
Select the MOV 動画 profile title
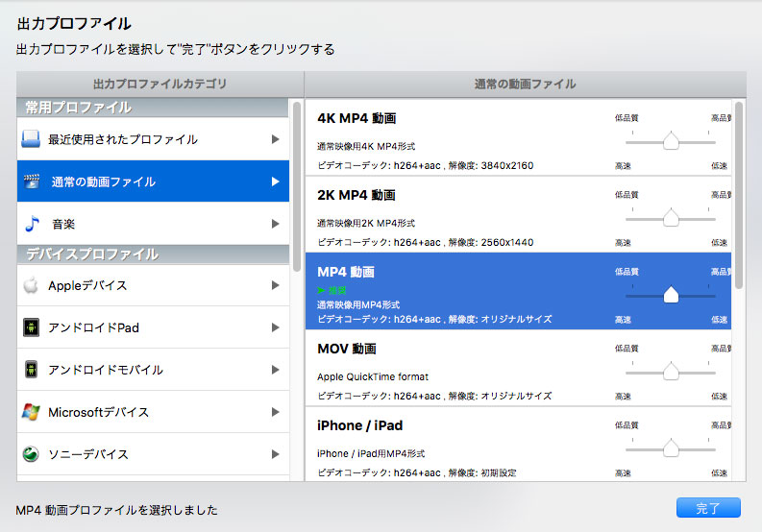coord(347,349)
